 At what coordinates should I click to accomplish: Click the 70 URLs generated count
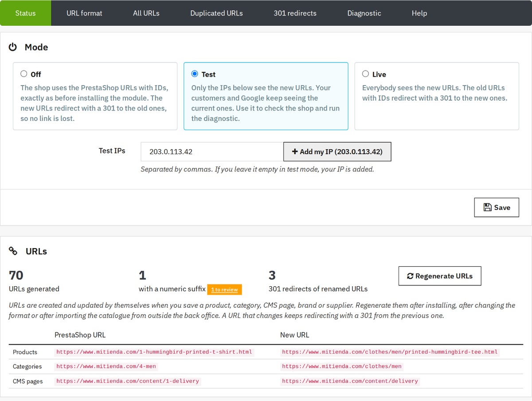[x=16, y=276]
